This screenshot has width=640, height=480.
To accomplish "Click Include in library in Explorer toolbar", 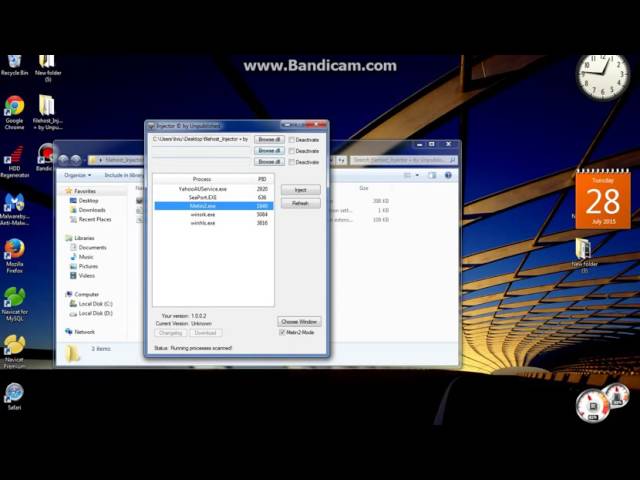I will pyautogui.click(x=124, y=175).
